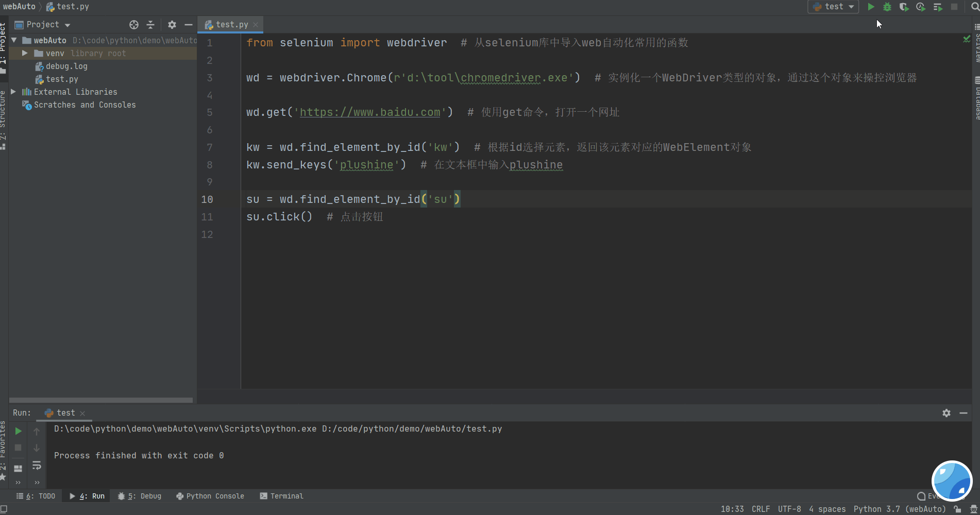Open the test run configurations dropdown
Screen dimensions: 980x515
[833, 7]
